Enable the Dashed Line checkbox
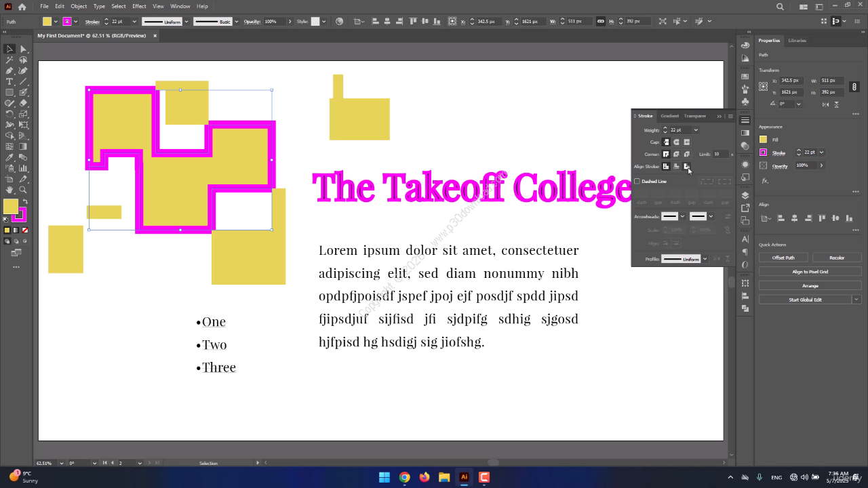Image resolution: width=868 pixels, height=488 pixels. [637, 182]
